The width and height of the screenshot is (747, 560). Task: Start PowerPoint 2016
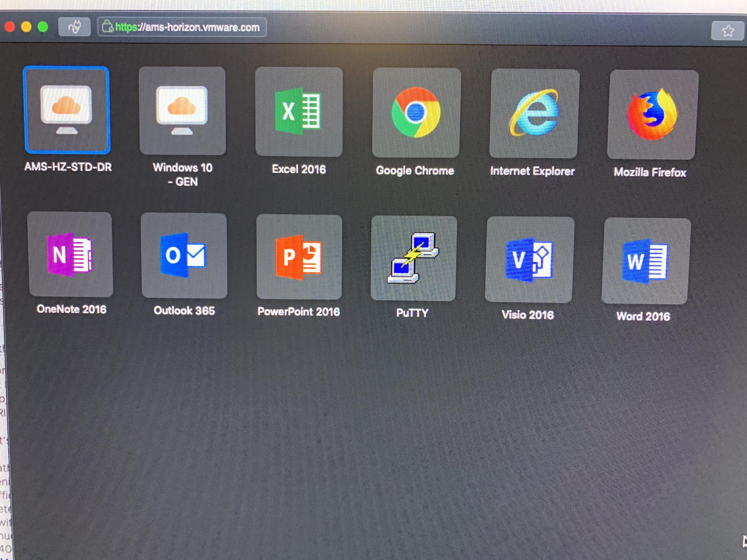[299, 257]
